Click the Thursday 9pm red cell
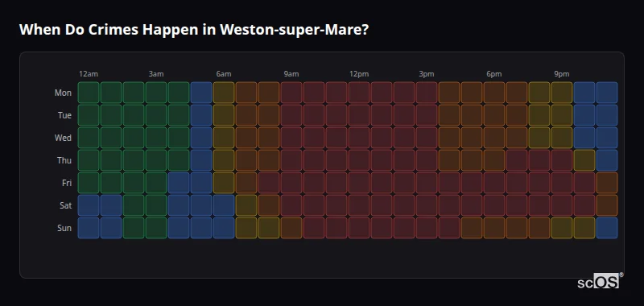644x306 pixels. [562, 160]
